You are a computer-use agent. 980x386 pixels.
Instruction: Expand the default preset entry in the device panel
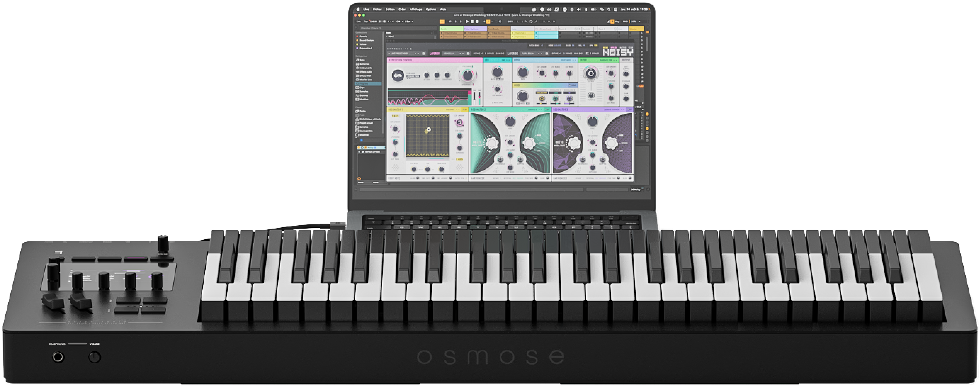[359, 152]
